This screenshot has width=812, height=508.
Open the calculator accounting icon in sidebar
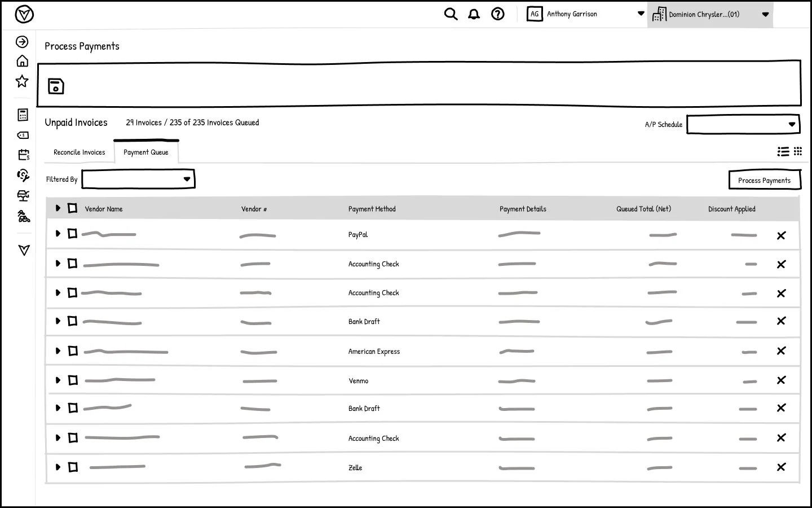point(23,115)
